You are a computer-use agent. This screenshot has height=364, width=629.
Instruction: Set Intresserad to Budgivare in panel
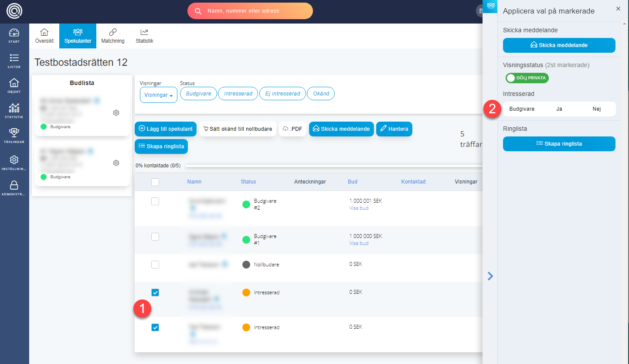[522, 109]
